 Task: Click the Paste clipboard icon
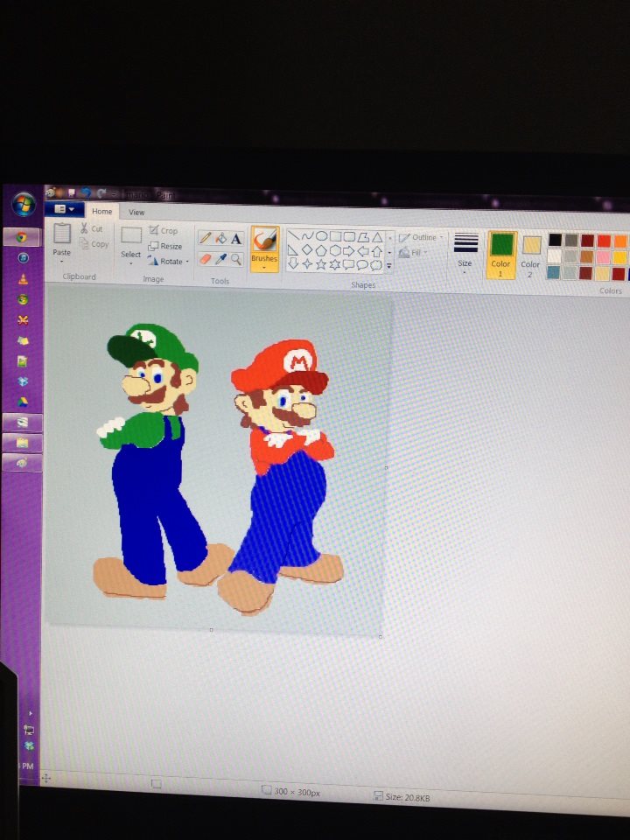click(62, 234)
